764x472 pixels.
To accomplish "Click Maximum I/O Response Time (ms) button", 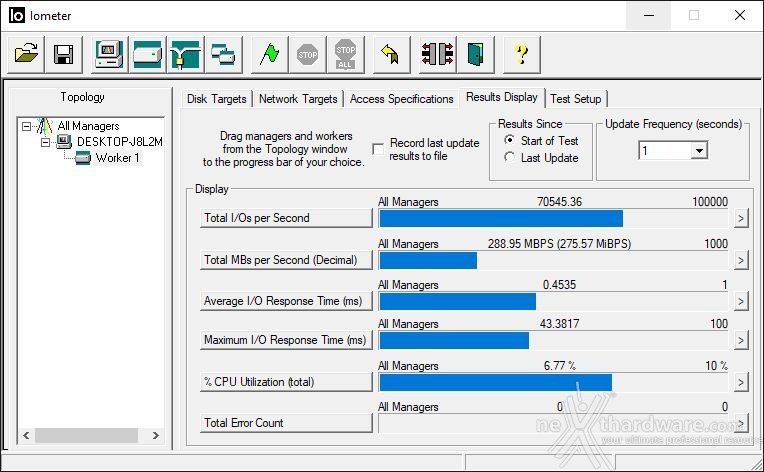I will [x=286, y=340].
